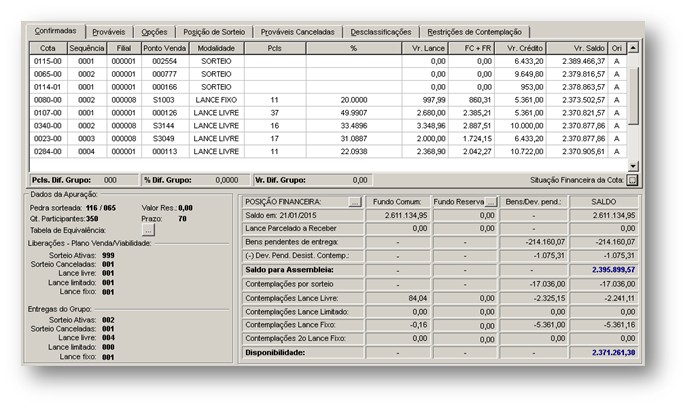Open the Desclassificações tab
The width and height of the screenshot is (687, 408).
click(x=381, y=32)
